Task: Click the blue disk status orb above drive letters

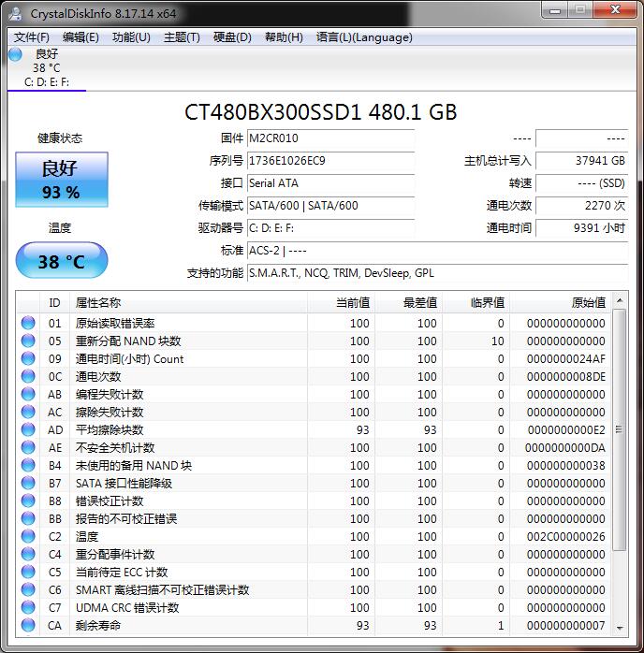Action: 15,54
